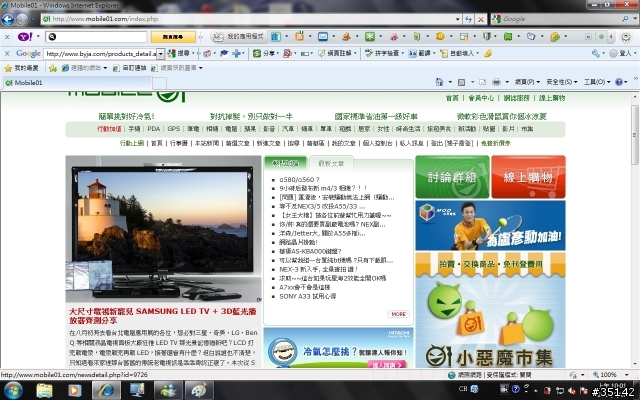Open Windows Media Player from taskbar
This screenshot has height=400, width=640.
click(x=74, y=390)
